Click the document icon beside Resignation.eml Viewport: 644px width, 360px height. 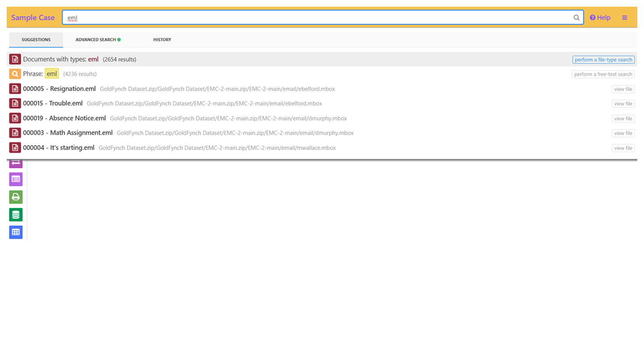[x=15, y=89]
